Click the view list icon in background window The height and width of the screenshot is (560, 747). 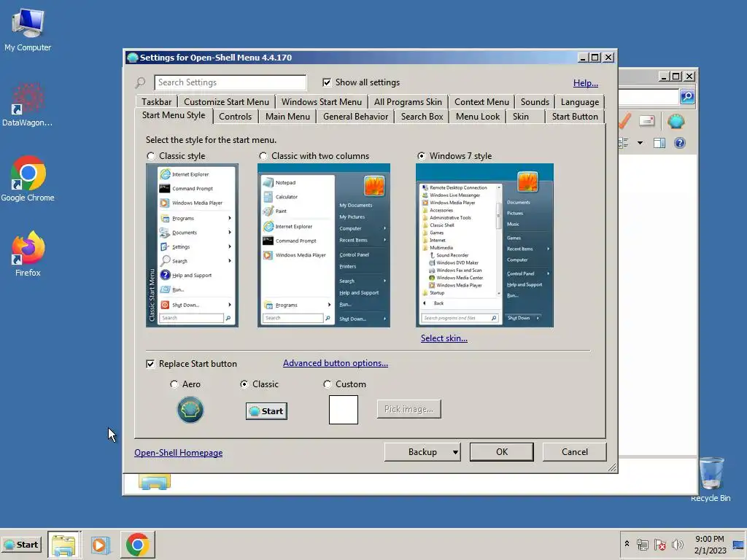tap(624, 143)
